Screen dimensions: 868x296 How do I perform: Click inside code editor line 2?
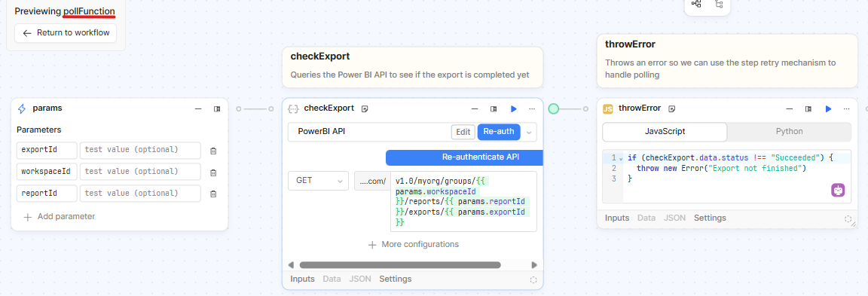pos(721,168)
